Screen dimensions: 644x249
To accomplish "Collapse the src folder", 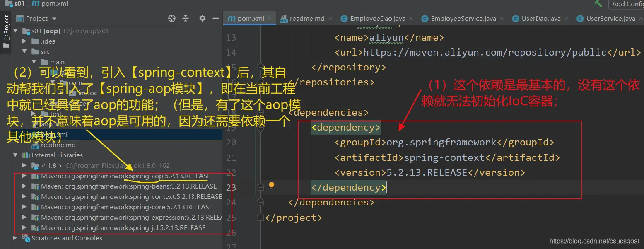I will pyautogui.click(x=25, y=52).
